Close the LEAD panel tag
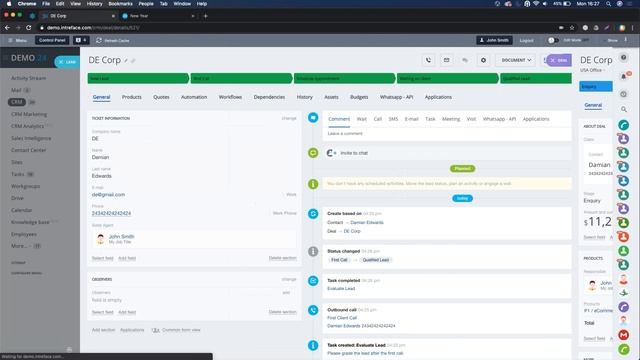Viewport: 640px width, 360px height. point(61,62)
